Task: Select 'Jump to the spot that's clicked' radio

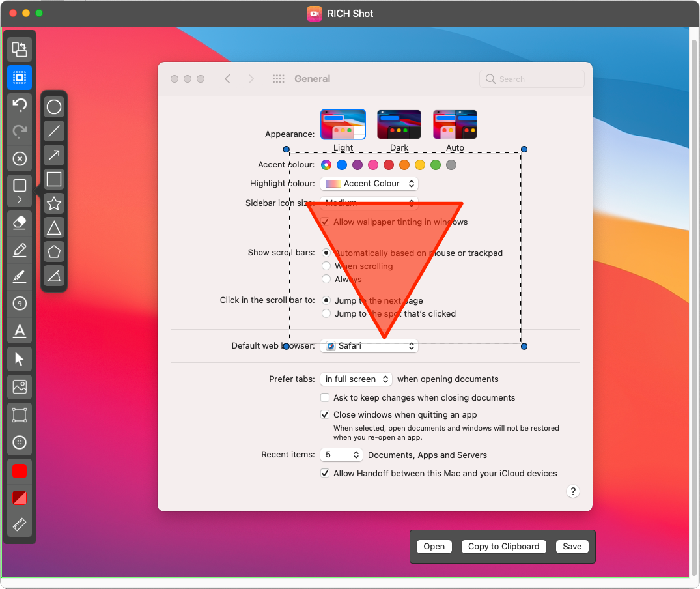Action: point(326,313)
